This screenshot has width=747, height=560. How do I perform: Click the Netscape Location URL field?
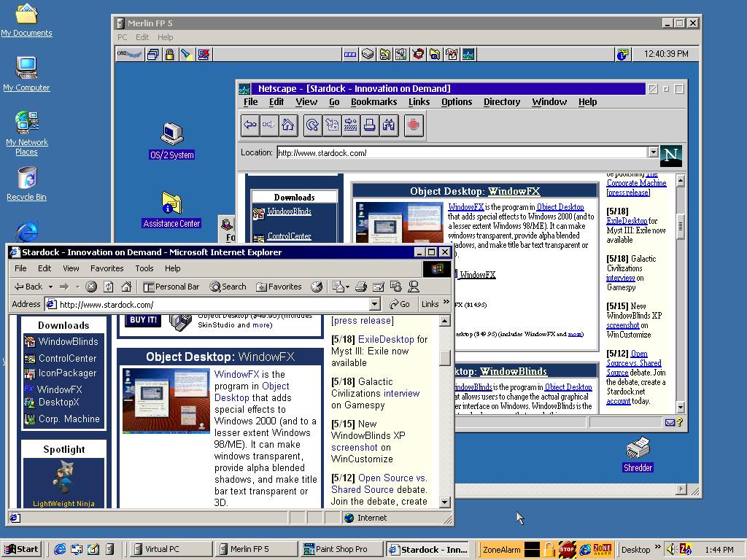[462, 153]
